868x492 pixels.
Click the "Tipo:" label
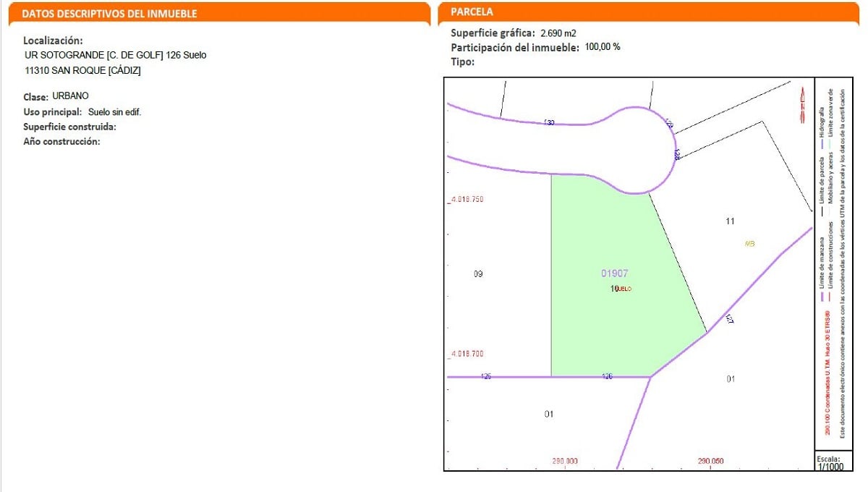463,61
